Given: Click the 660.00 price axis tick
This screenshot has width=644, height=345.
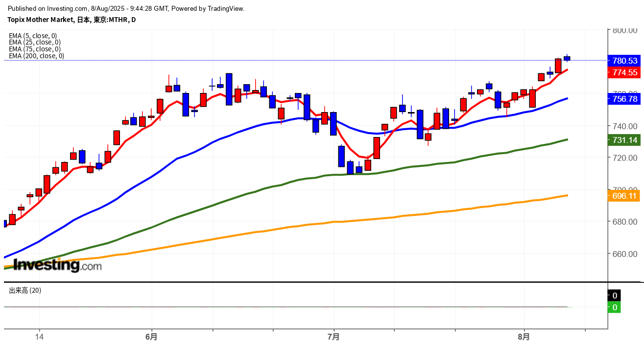Looking at the screenshot, I should coord(625,253).
